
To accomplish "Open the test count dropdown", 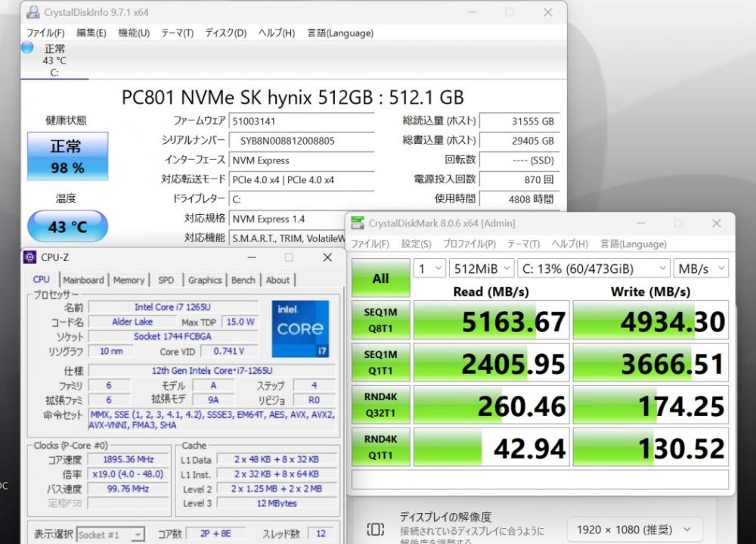I will [429, 269].
